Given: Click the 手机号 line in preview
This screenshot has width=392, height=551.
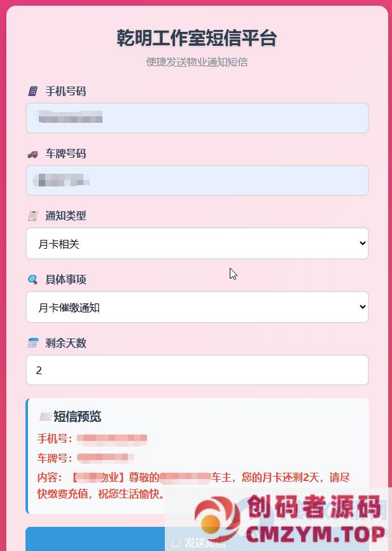Looking at the screenshot, I should 92,438.
